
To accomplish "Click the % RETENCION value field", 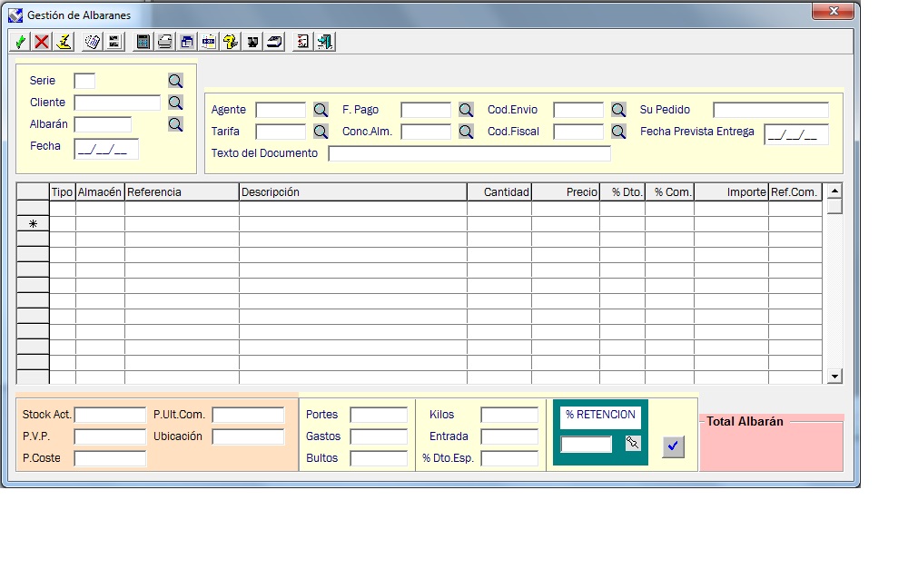I will 586,444.
